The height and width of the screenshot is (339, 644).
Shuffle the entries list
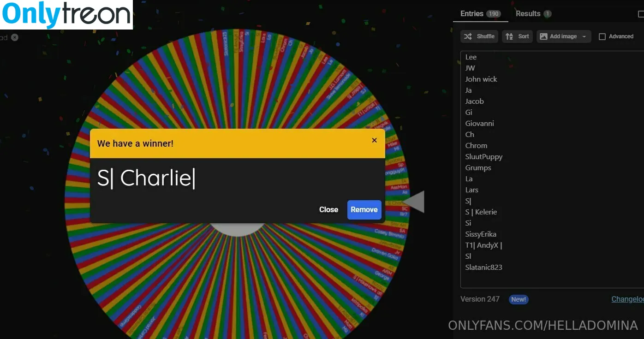pos(479,36)
